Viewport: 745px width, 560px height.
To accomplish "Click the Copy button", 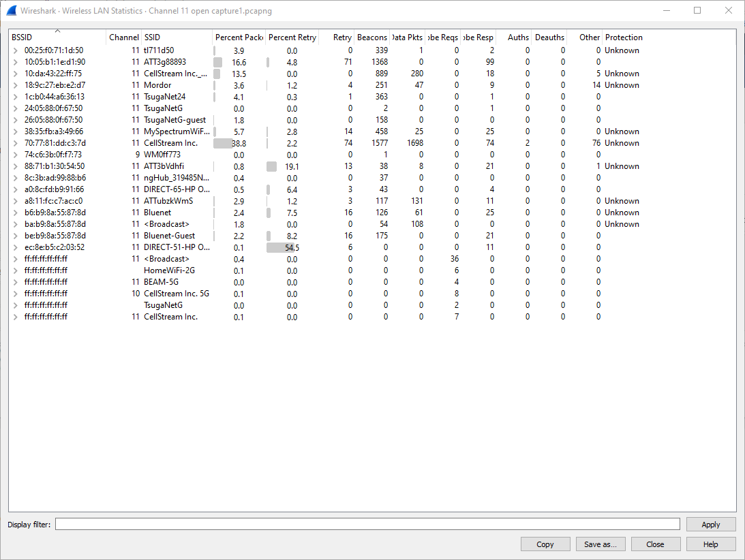I will 545,544.
